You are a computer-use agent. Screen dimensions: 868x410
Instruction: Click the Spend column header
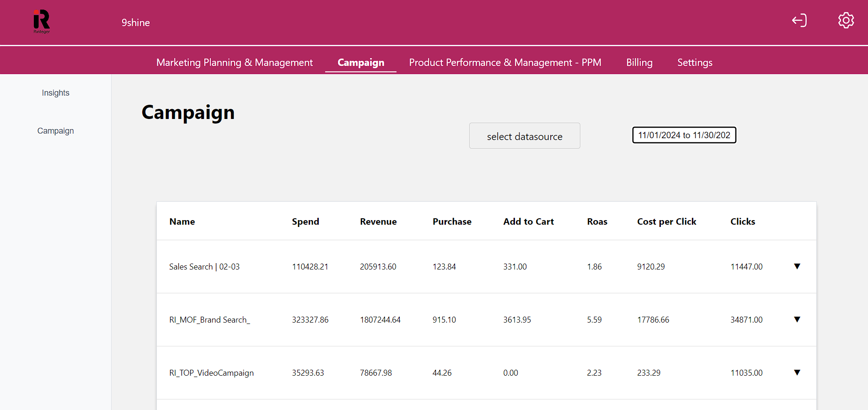(305, 221)
